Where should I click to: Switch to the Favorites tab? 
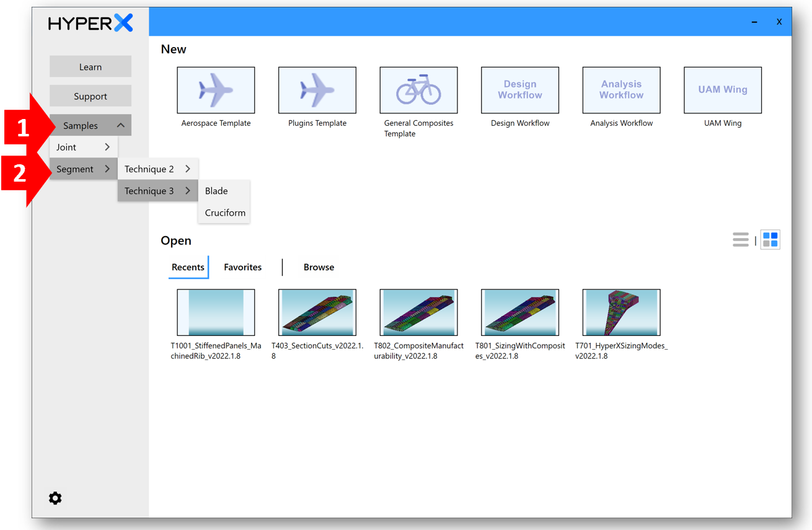[243, 267]
